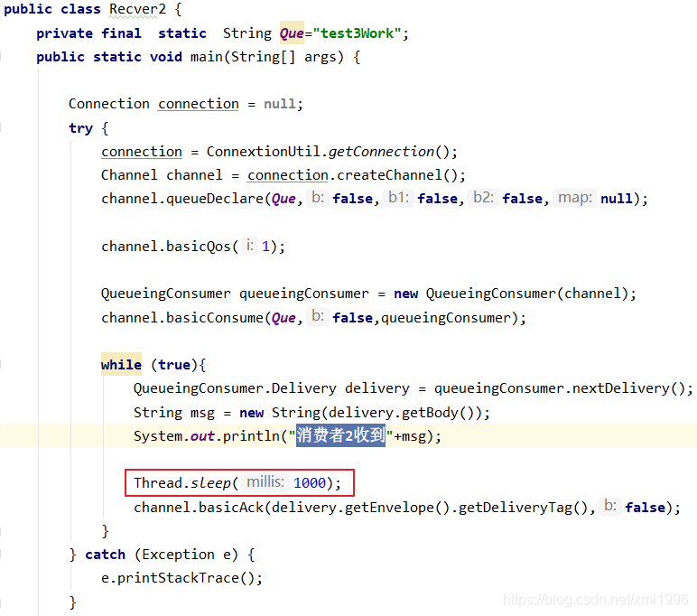Click the gray null in Connection declaration

pos(280,104)
